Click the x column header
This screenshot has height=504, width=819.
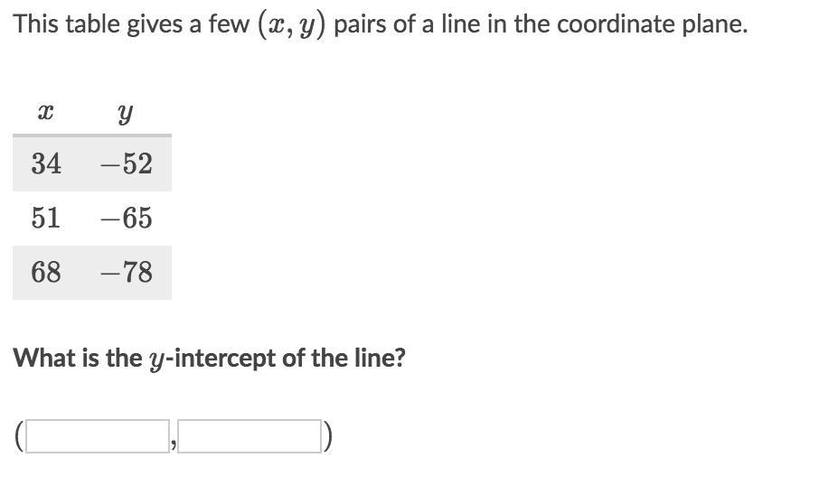pos(46,112)
